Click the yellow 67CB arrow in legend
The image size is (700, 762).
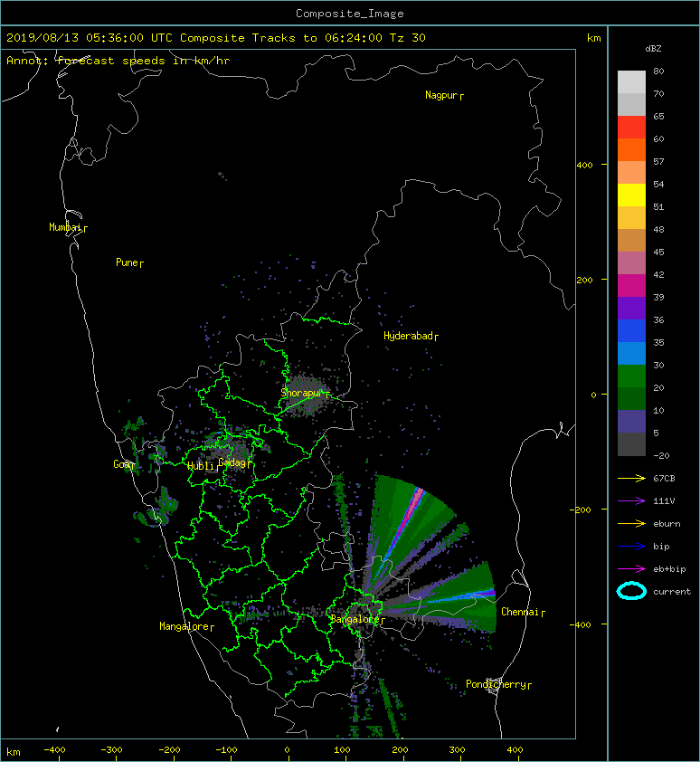point(631,479)
